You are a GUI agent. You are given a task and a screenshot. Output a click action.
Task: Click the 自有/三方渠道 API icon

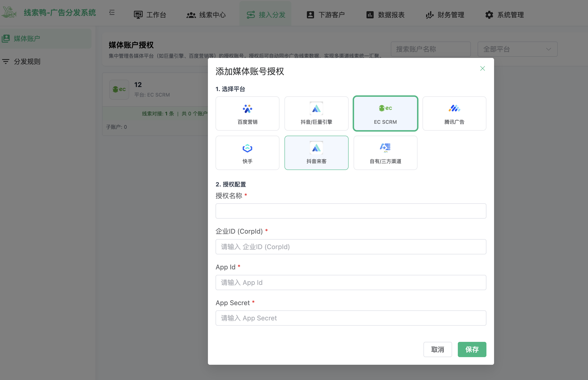385,148
